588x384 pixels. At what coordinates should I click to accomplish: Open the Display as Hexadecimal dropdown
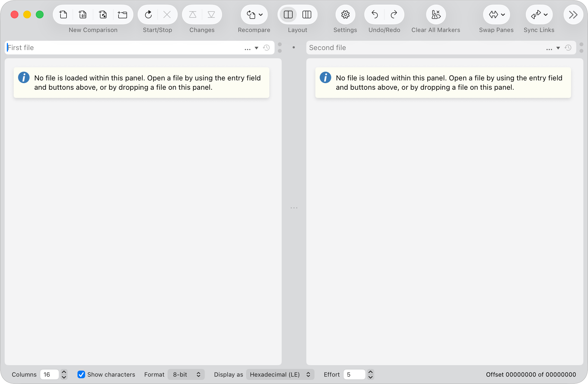click(x=280, y=374)
